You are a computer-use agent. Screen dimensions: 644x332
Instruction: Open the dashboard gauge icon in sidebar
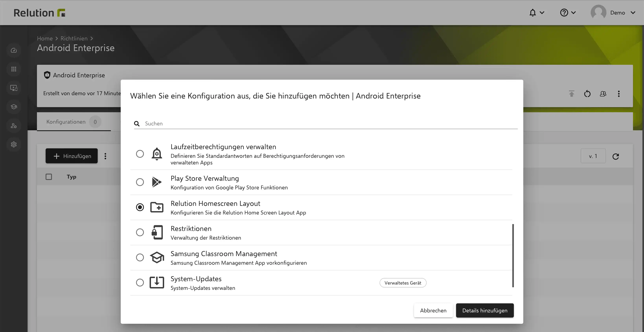(x=14, y=50)
